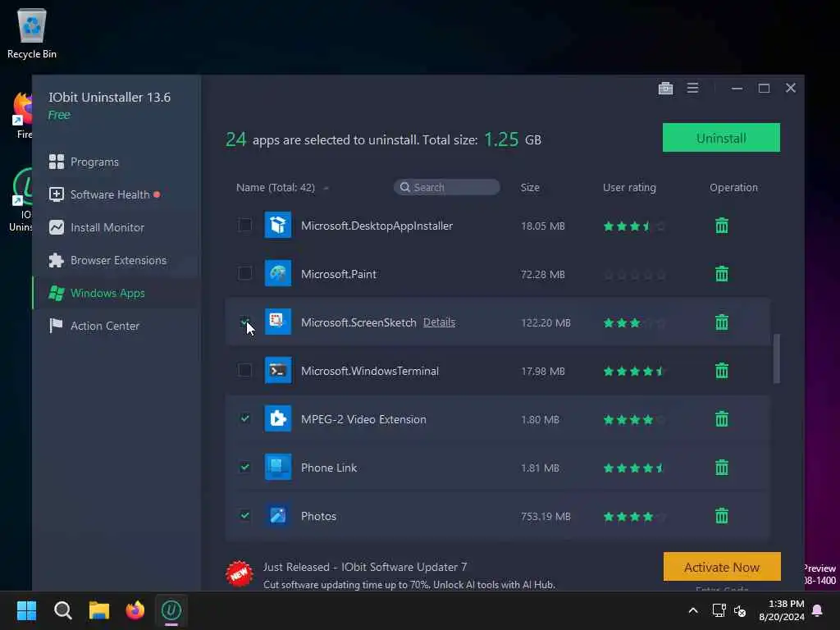
Task: Open Recycle Bin on the desktop
Action: [32, 33]
